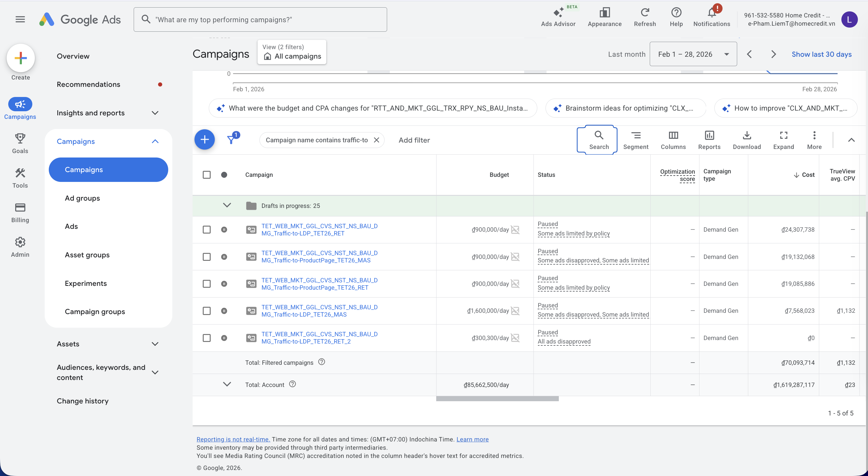Open Billing in the left rail
The width and height of the screenshot is (868, 476).
point(20,213)
